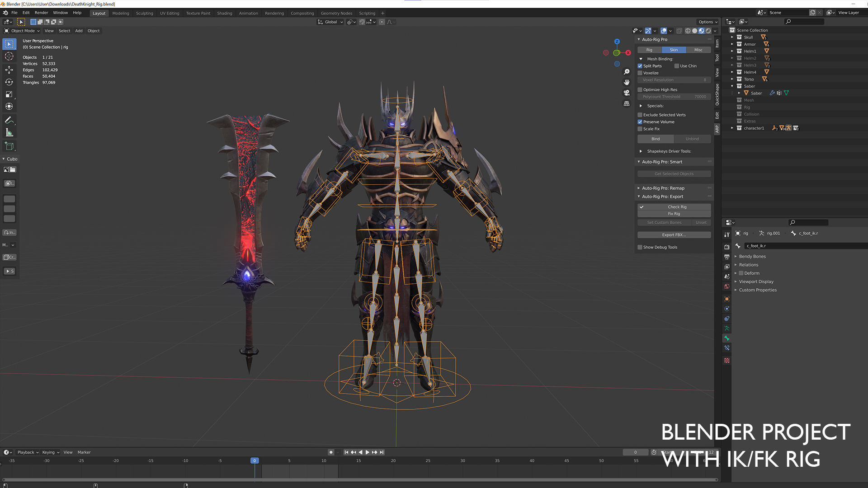Select the Scale tool
This screenshot has width=868, height=488.
[9, 94]
